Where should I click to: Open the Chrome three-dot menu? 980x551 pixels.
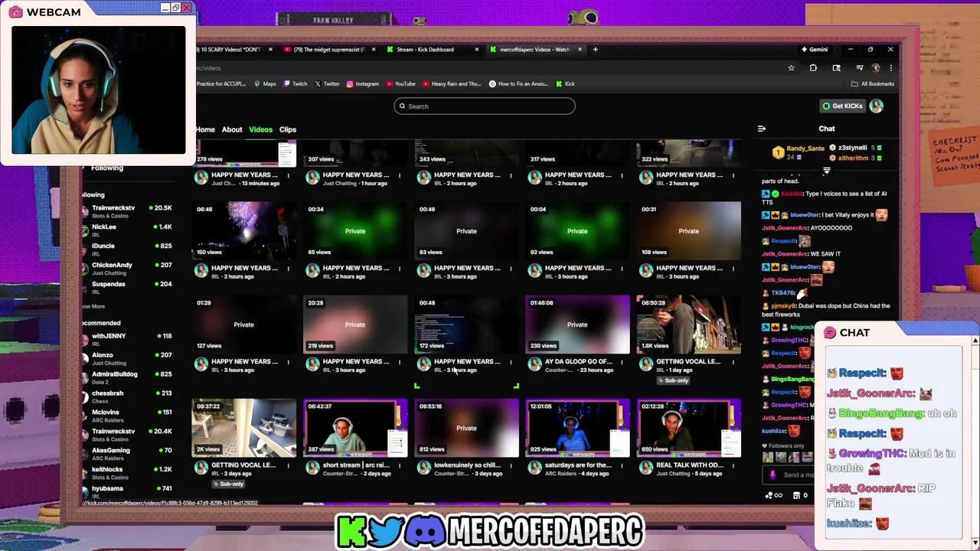pyautogui.click(x=890, y=68)
